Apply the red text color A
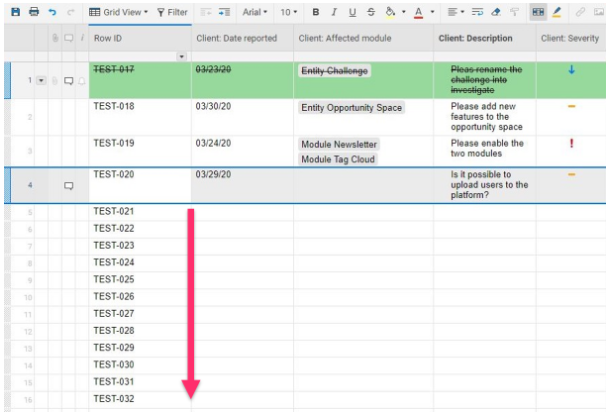 [419, 13]
